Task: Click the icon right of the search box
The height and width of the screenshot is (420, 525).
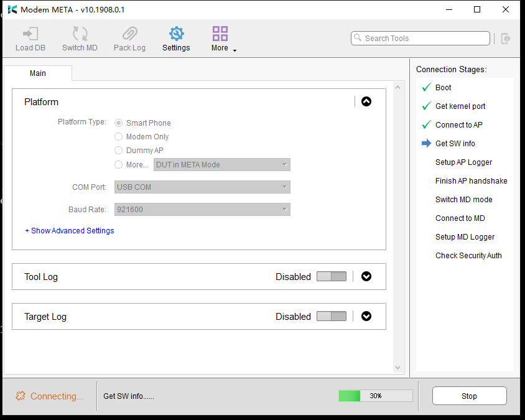Action: coord(505,39)
